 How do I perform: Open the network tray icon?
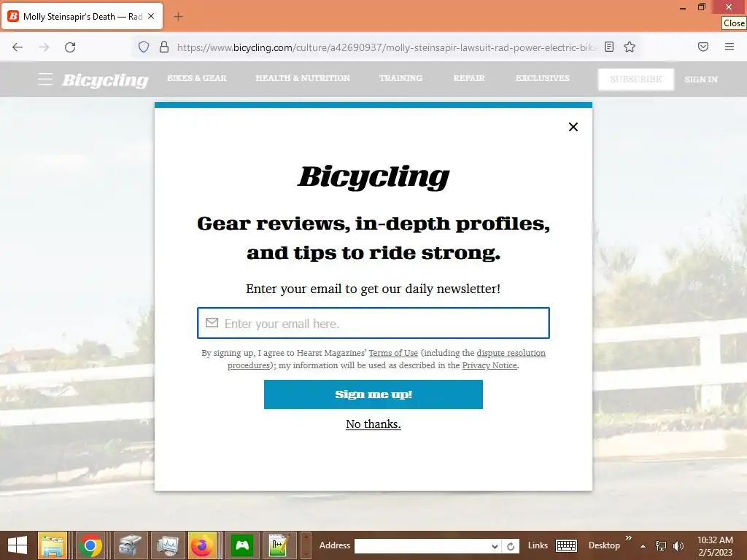(x=661, y=545)
